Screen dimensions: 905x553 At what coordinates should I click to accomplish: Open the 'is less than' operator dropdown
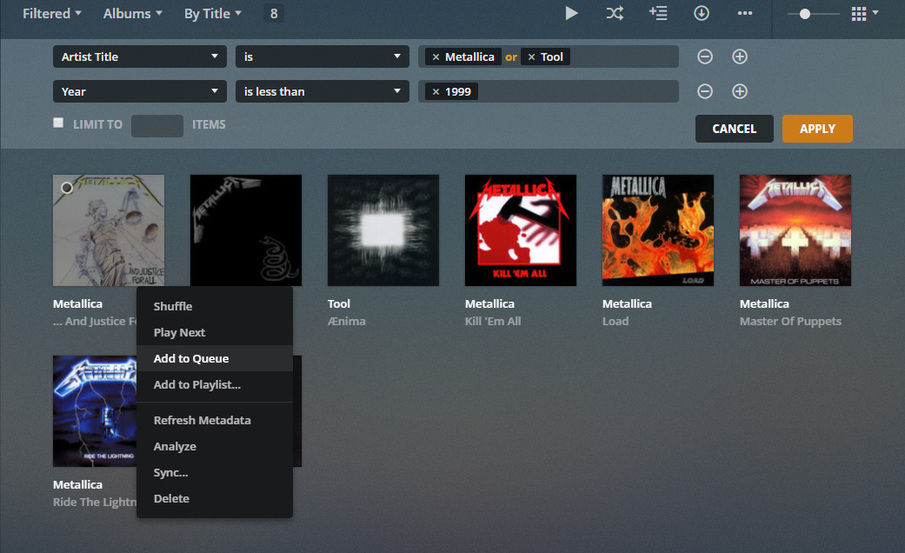coord(322,91)
